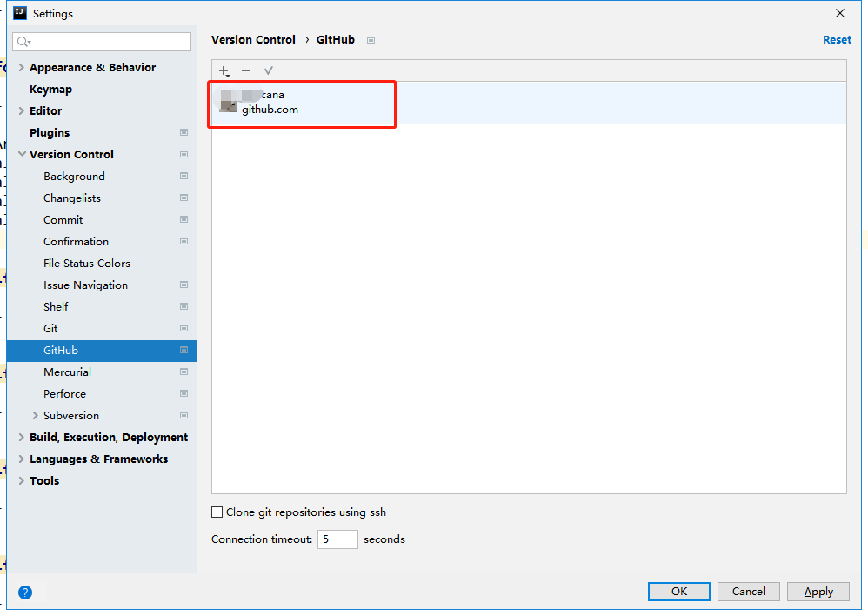868x616 pixels.
Task: Click the OK button
Action: tap(679, 592)
